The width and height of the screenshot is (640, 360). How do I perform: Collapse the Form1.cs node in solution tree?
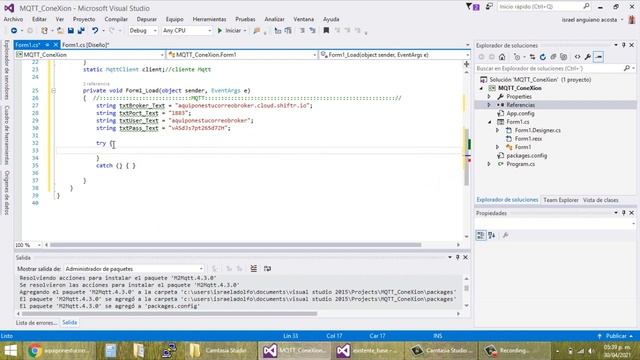[x=489, y=122]
